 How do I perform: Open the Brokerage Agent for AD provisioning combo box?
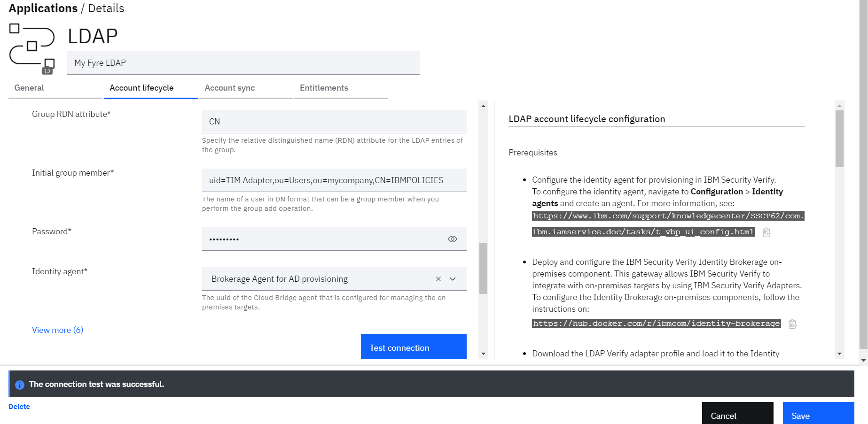coord(334,279)
